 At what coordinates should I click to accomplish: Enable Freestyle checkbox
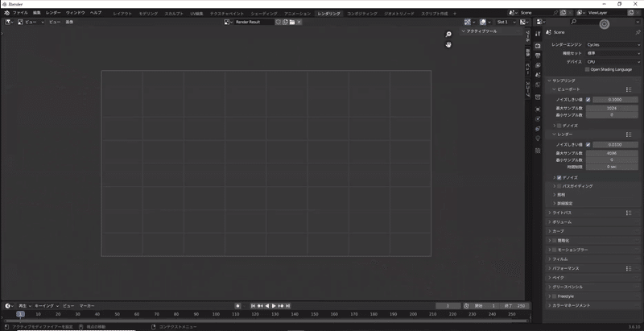[555, 296]
